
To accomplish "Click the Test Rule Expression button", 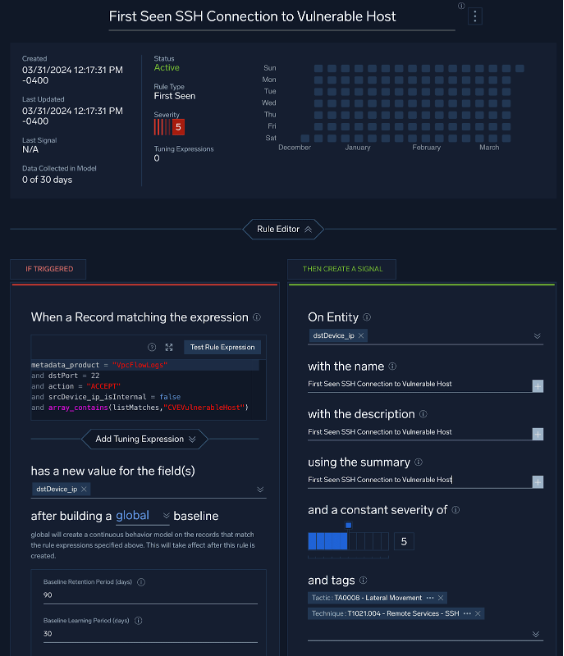I will tap(222, 347).
